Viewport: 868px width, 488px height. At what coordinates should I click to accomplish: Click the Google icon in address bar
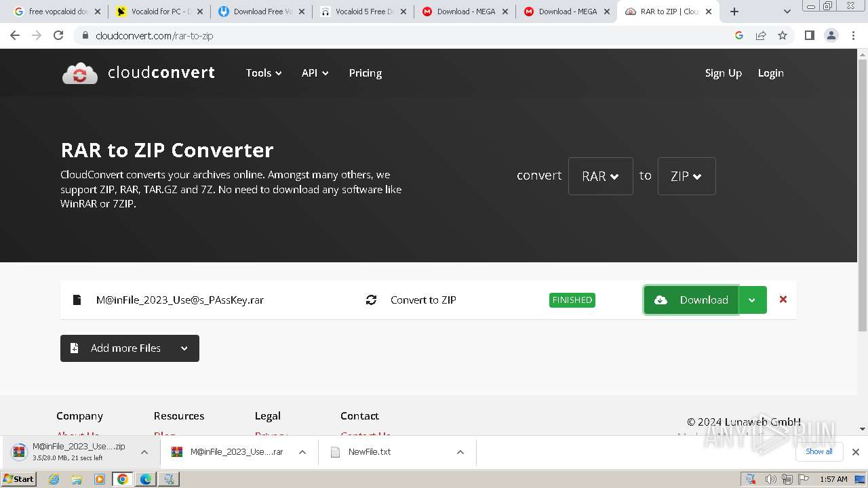pos(739,35)
